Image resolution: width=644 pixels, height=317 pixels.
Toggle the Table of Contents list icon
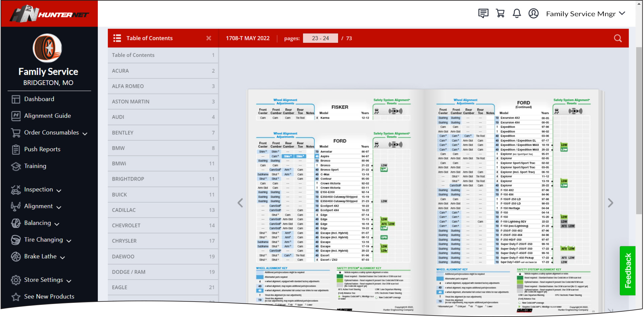(117, 38)
